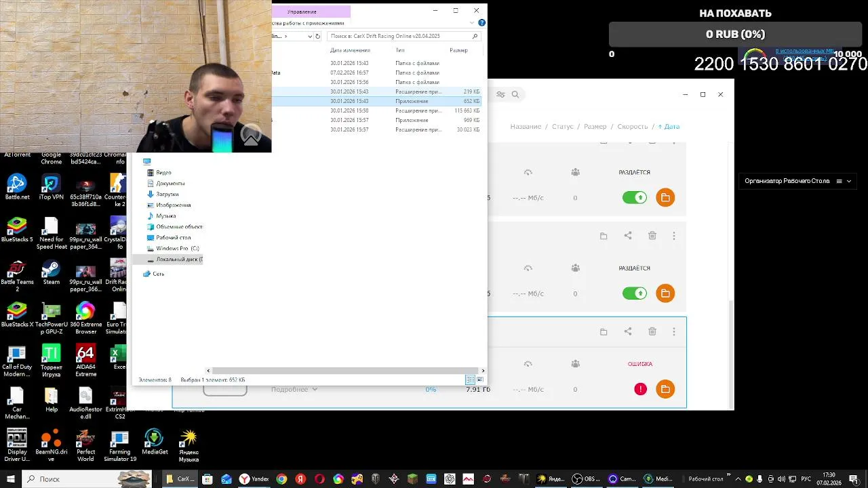This screenshot has width=868, height=488.
Task: Sort Explorer files by Дата изменения
Action: tap(350, 50)
